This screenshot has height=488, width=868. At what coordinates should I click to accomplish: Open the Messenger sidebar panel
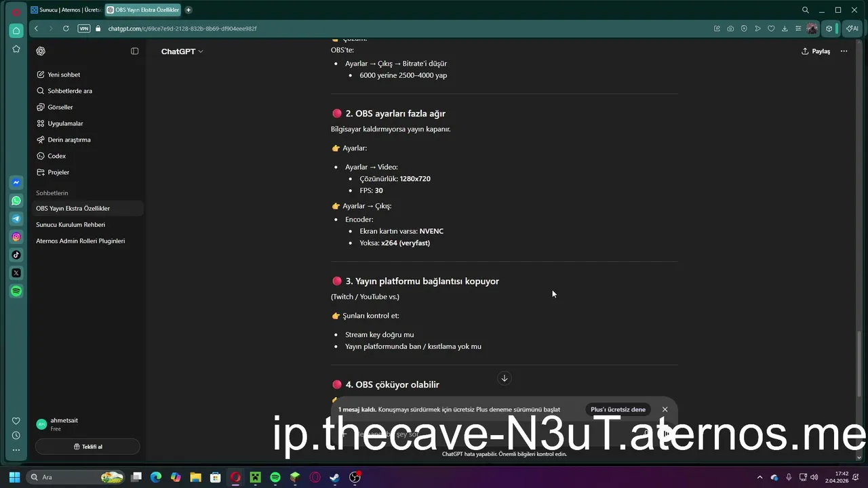pos(16,182)
